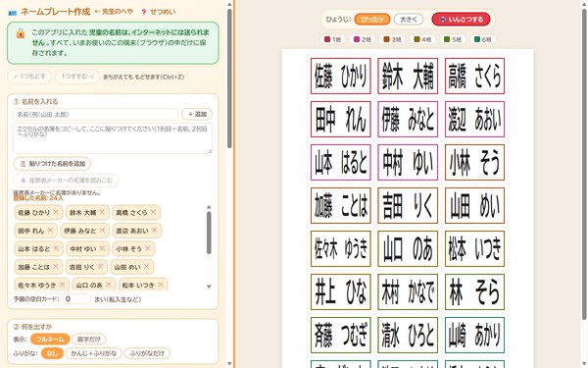Image resolution: width=588 pixels, height=368 pixels.
Task: Click the preview pane scrollbar thumb
Action: (584, 165)
